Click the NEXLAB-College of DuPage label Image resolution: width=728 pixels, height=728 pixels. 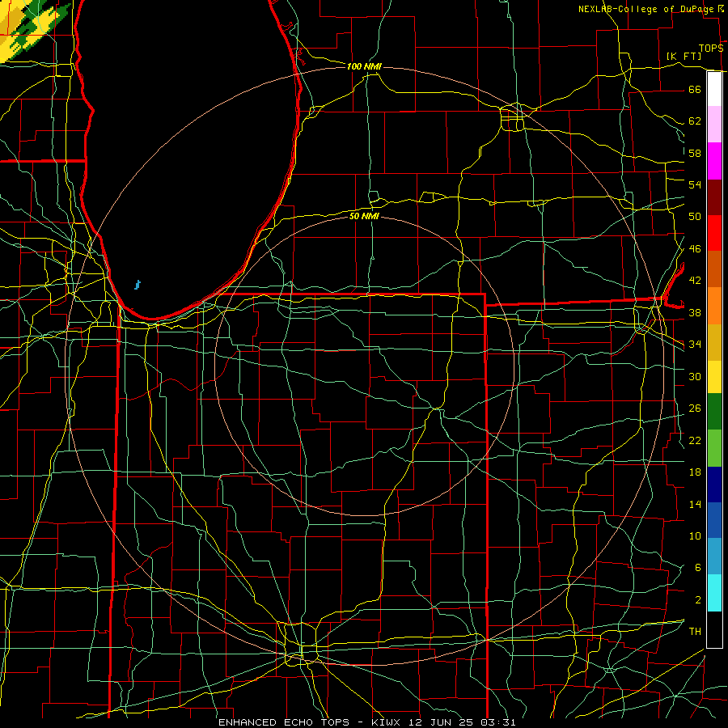pos(647,9)
